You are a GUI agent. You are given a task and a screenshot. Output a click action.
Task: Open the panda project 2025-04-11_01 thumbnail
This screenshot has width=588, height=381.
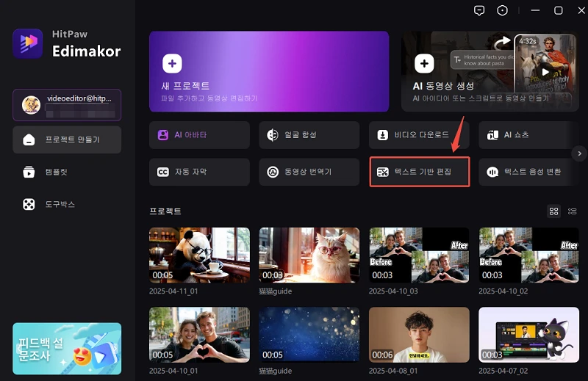coord(199,255)
